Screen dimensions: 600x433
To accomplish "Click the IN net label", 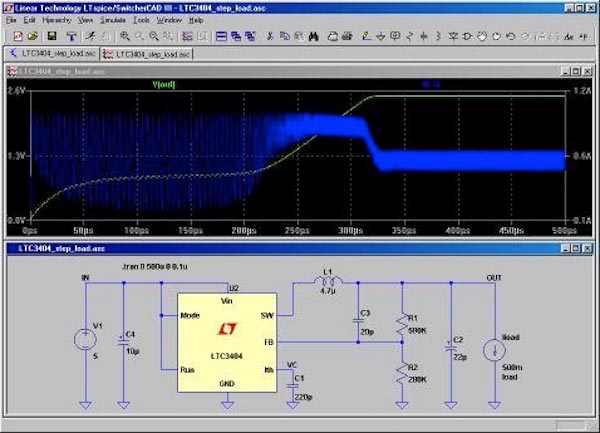I will [x=85, y=278].
